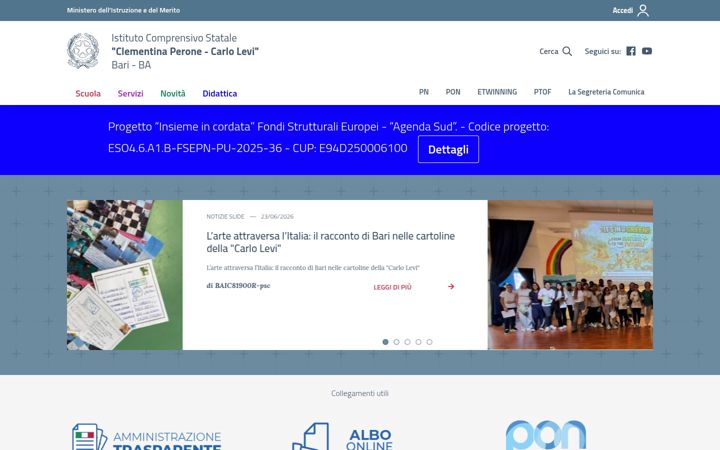Screen dimensions: 720x450
Task: Open the YouTube channel icon
Action: coord(647,51)
